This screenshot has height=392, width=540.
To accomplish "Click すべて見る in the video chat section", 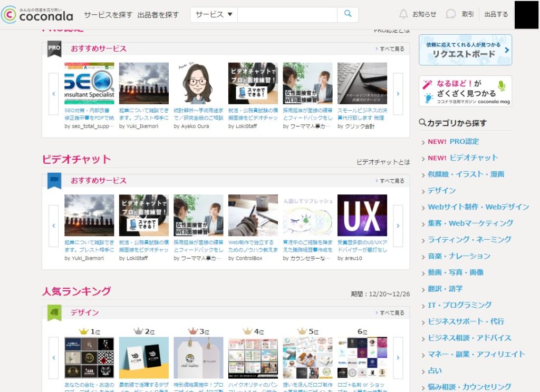I will 392,181.
